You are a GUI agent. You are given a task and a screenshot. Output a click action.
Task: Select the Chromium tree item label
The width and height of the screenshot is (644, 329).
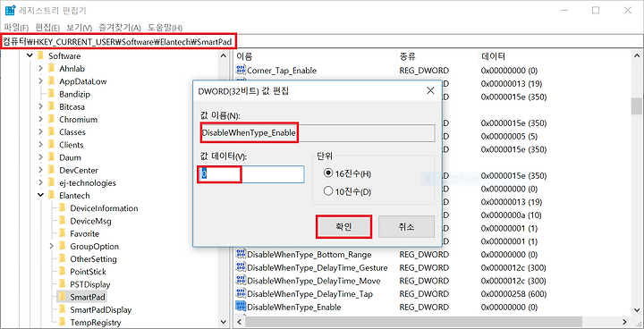[78, 120]
